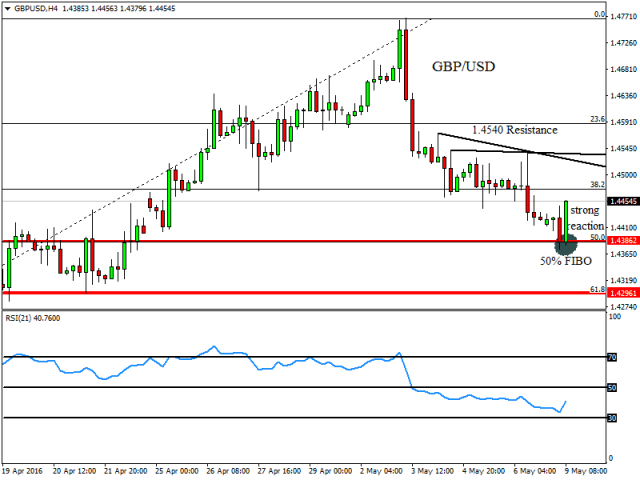Click the 61.8 Fibonacci level label

tap(598, 289)
